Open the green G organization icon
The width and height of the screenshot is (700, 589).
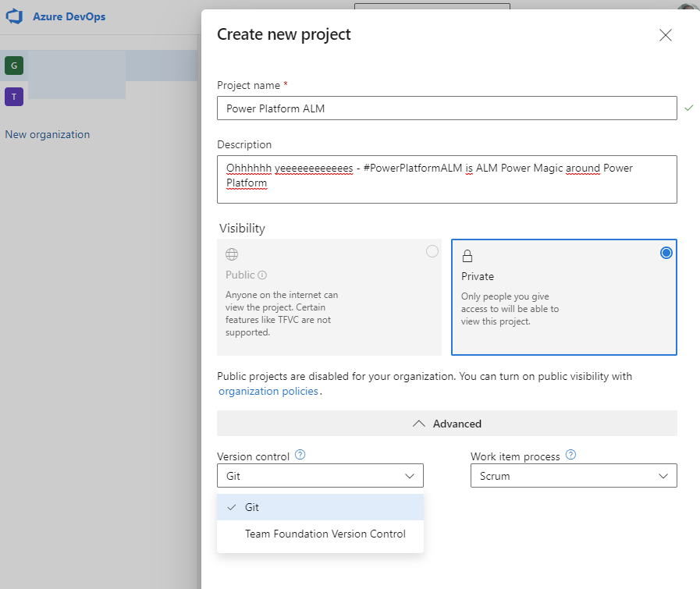[13, 66]
